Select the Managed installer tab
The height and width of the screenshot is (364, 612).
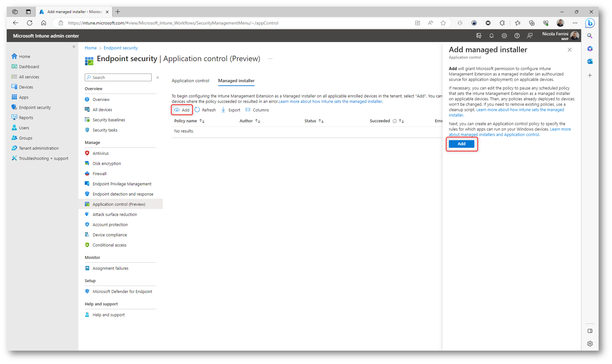tap(236, 80)
